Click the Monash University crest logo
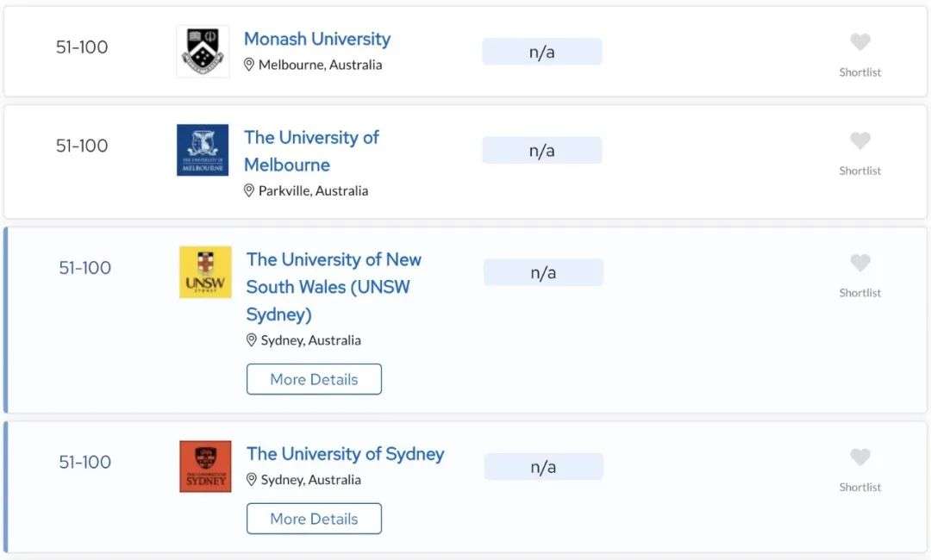The width and height of the screenshot is (931, 560). click(203, 51)
